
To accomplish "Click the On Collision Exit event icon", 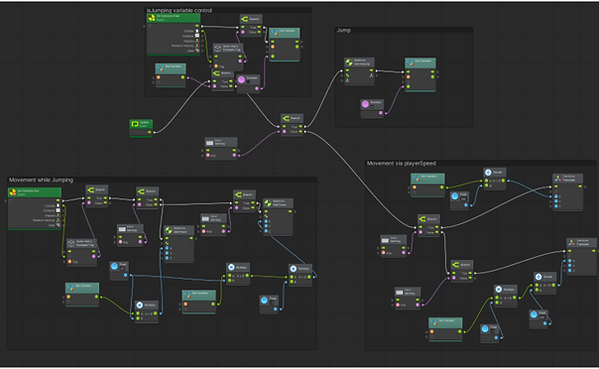I will click(x=13, y=192).
